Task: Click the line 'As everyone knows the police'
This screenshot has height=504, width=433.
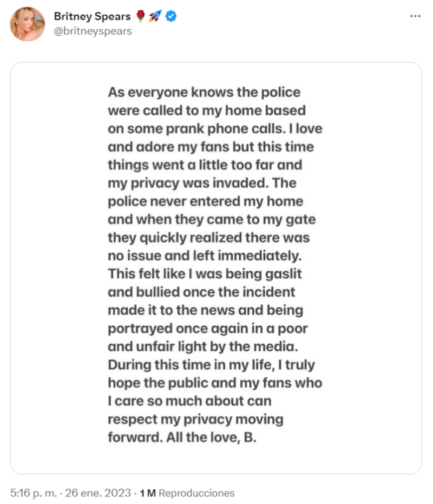Action: pos(204,92)
